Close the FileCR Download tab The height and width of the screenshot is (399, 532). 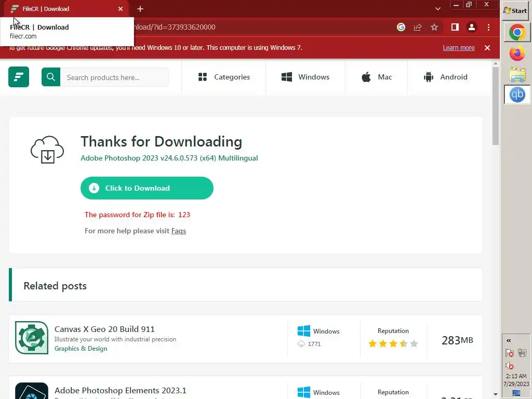click(x=121, y=9)
